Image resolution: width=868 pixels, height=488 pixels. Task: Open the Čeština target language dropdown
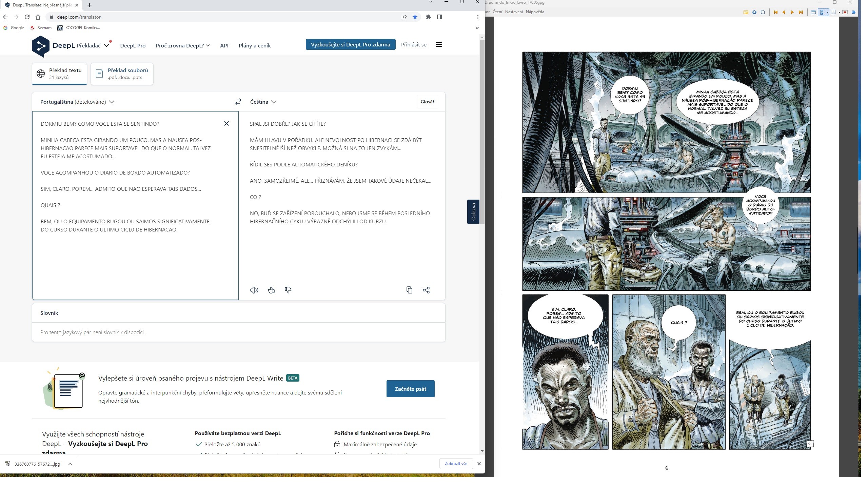point(263,102)
